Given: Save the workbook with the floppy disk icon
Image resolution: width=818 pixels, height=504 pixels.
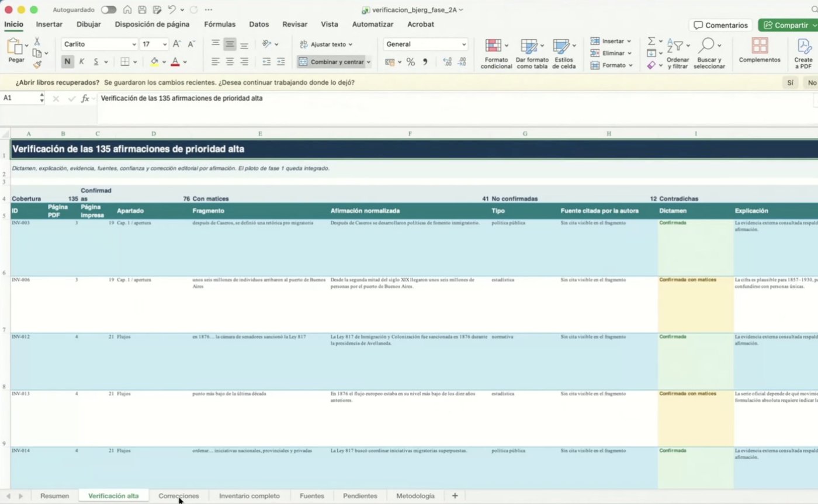Looking at the screenshot, I should (x=142, y=10).
